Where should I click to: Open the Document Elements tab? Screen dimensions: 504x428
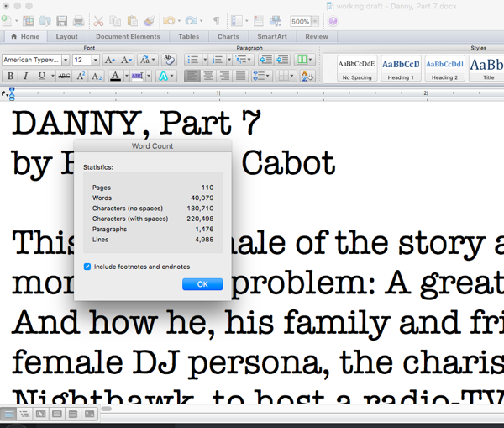click(127, 37)
